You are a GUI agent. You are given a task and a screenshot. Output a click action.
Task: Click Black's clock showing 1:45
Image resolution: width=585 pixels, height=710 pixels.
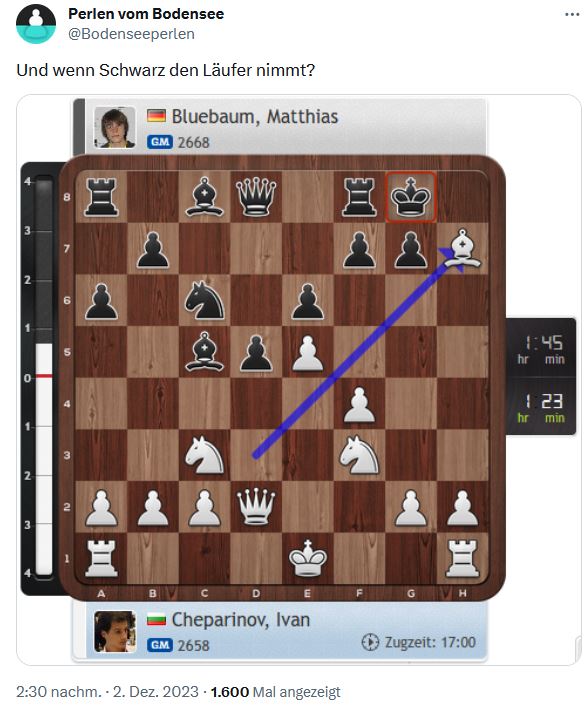[x=542, y=349]
